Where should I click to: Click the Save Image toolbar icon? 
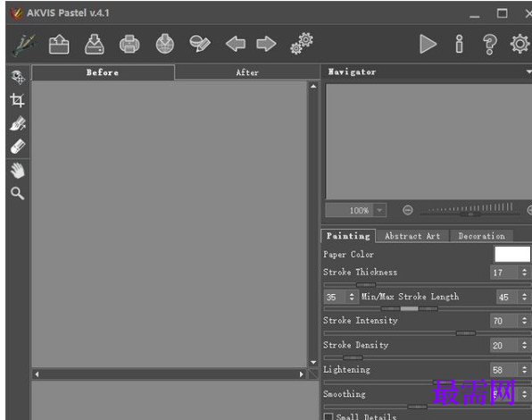point(94,44)
